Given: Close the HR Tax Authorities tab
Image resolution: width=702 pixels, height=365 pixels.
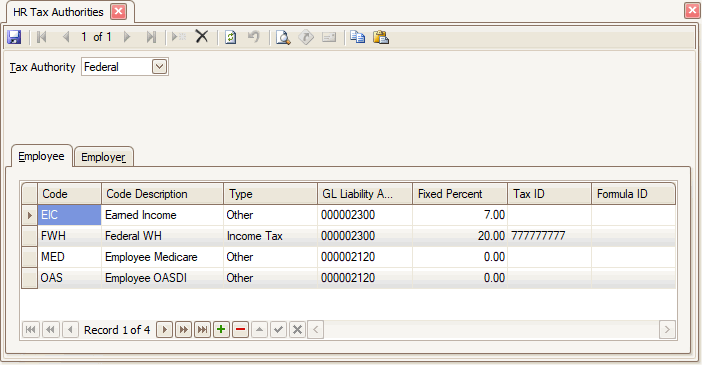Looking at the screenshot, I should tap(118, 12).
